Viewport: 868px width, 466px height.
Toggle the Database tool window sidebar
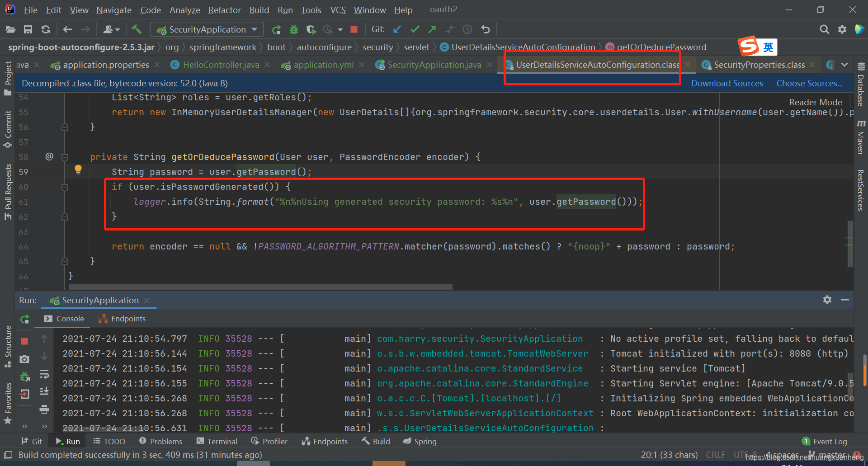(x=861, y=85)
